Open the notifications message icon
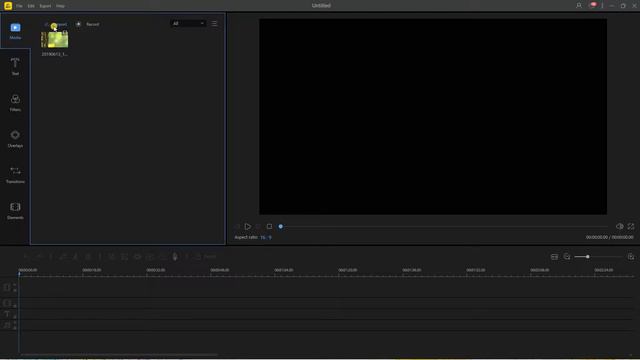Image resolution: width=640 pixels, height=360 pixels. 592,5
